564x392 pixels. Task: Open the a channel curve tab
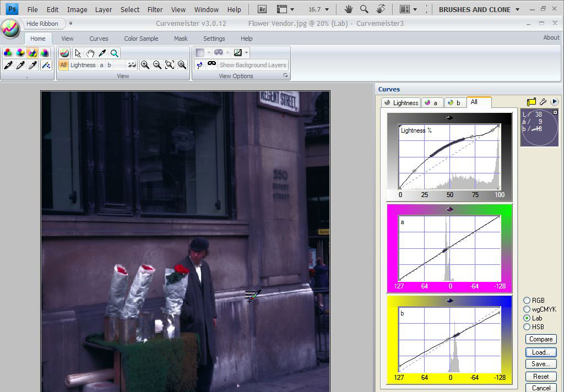[x=432, y=102]
